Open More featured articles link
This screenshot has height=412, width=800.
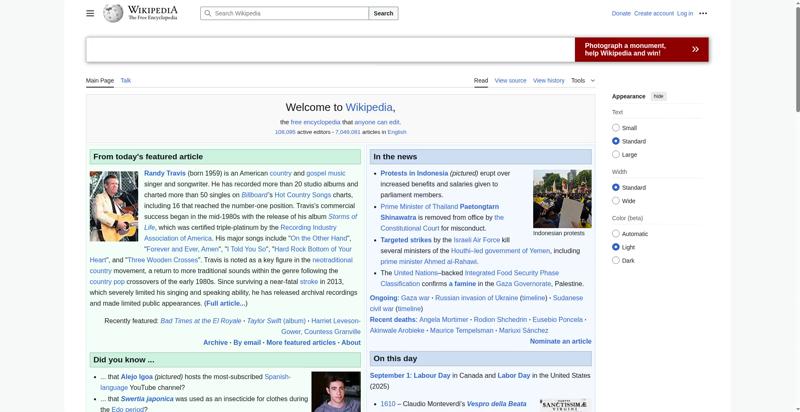point(301,343)
